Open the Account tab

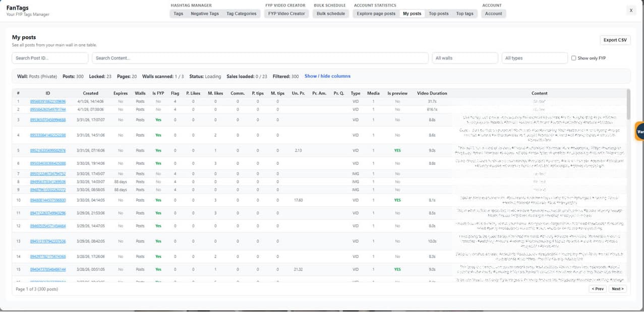(x=494, y=14)
